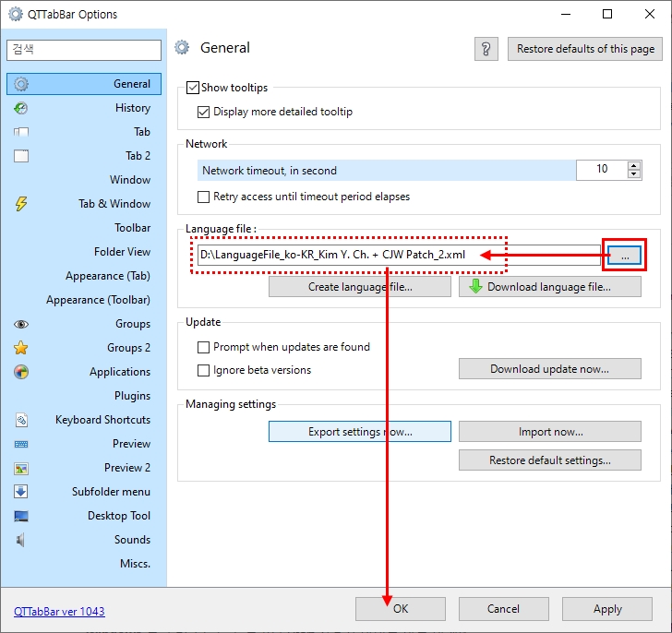Click the search box in sidebar
672x633 pixels.
84,50
